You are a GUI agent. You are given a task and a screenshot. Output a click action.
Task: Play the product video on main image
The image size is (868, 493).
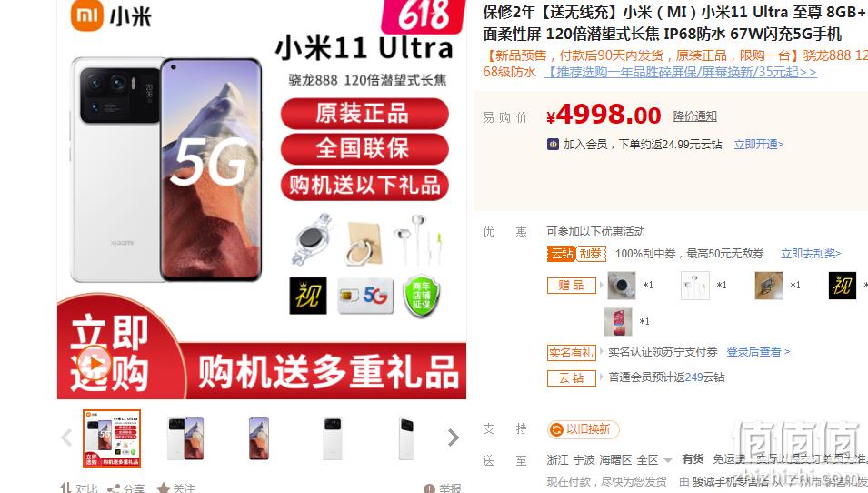95,363
